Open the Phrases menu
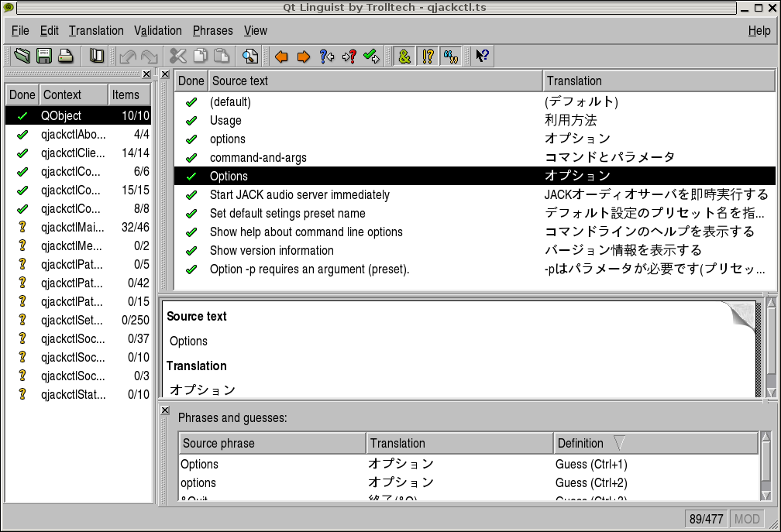The width and height of the screenshot is (781, 532). click(212, 31)
